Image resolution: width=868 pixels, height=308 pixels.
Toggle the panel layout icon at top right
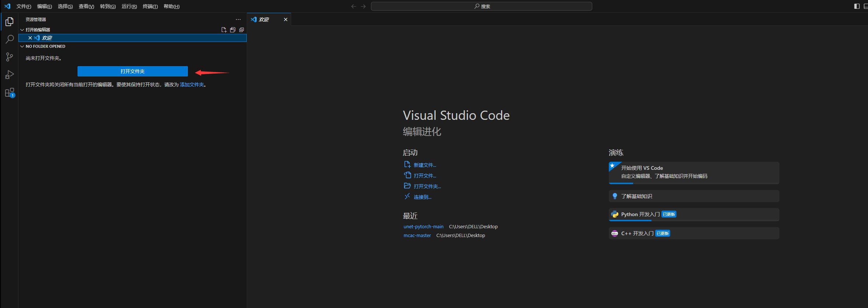(866, 6)
